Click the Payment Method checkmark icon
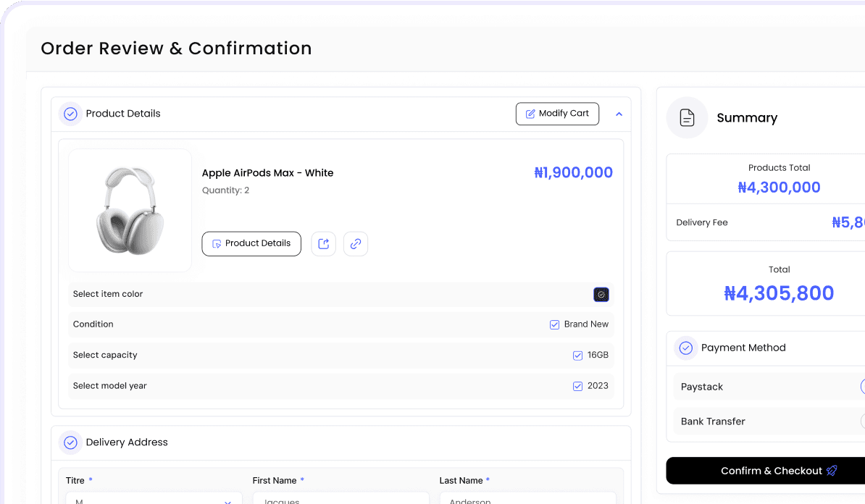 pyautogui.click(x=685, y=348)
